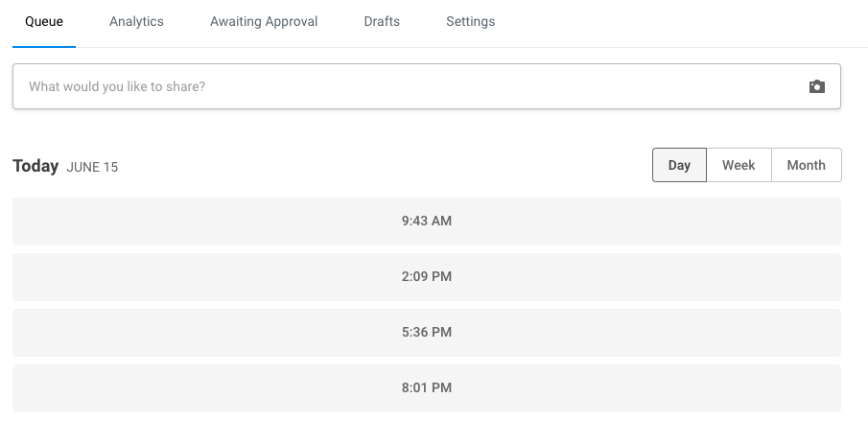Switch the calendar to Day view

coord(679,165)
